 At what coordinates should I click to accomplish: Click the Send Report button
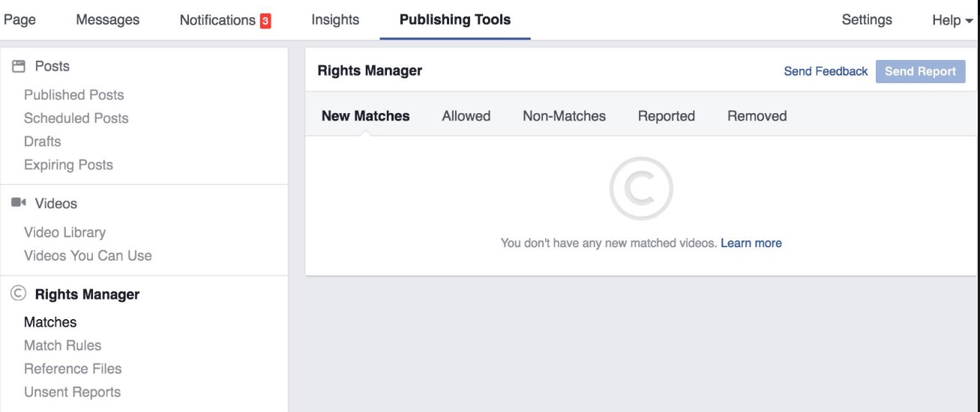coord(920,72)
